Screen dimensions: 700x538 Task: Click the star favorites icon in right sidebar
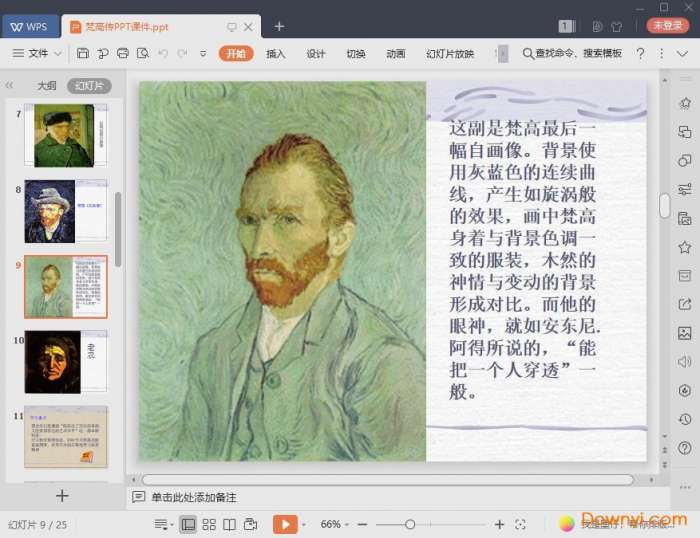click(684, 246)
